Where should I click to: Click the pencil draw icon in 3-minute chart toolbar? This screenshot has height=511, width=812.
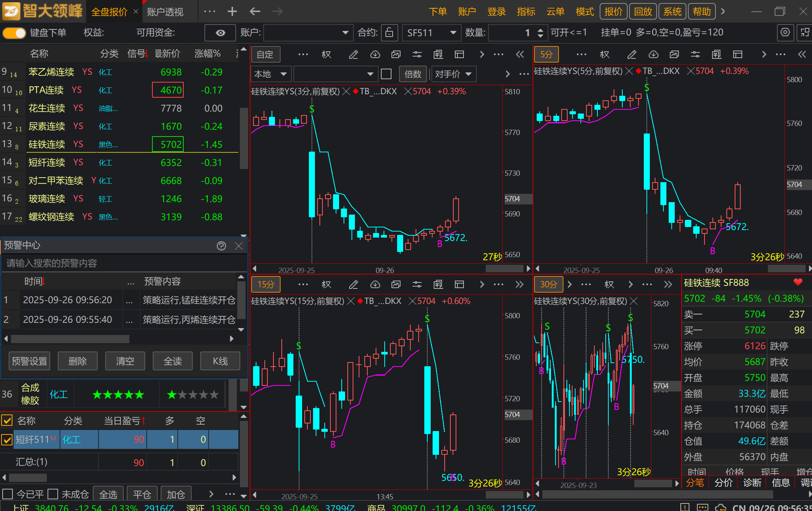[353, 55]
